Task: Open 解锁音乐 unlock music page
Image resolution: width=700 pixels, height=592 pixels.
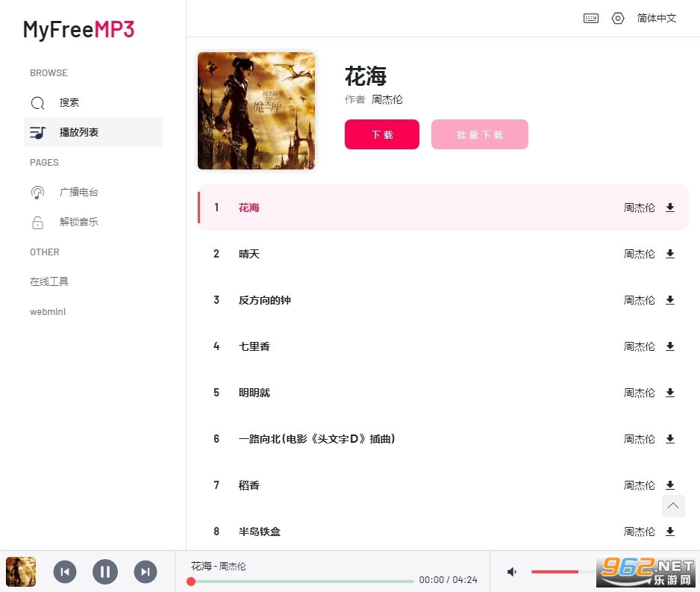Action: tap(79, 222)
